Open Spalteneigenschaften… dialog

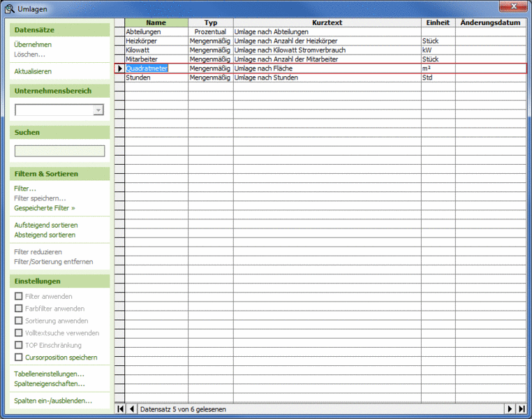[50, 383]
